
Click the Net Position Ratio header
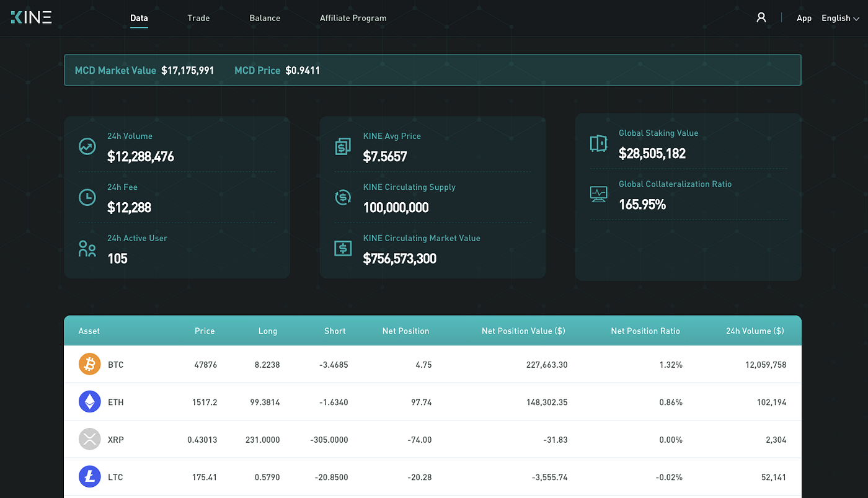(x=645, y=331)
